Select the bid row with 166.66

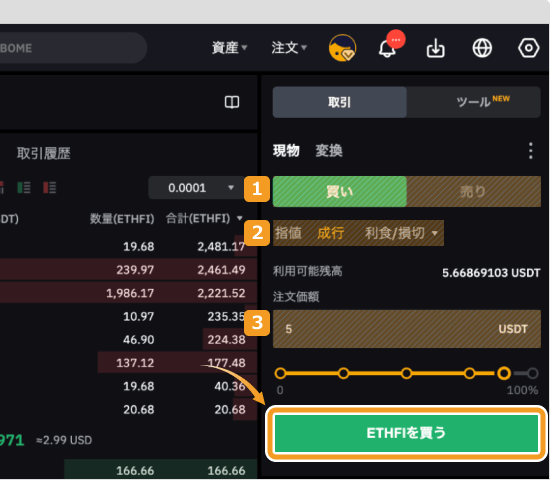coord(128,470)
